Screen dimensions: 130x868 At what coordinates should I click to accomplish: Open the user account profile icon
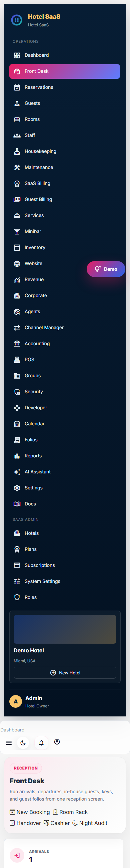coord(57,742)
